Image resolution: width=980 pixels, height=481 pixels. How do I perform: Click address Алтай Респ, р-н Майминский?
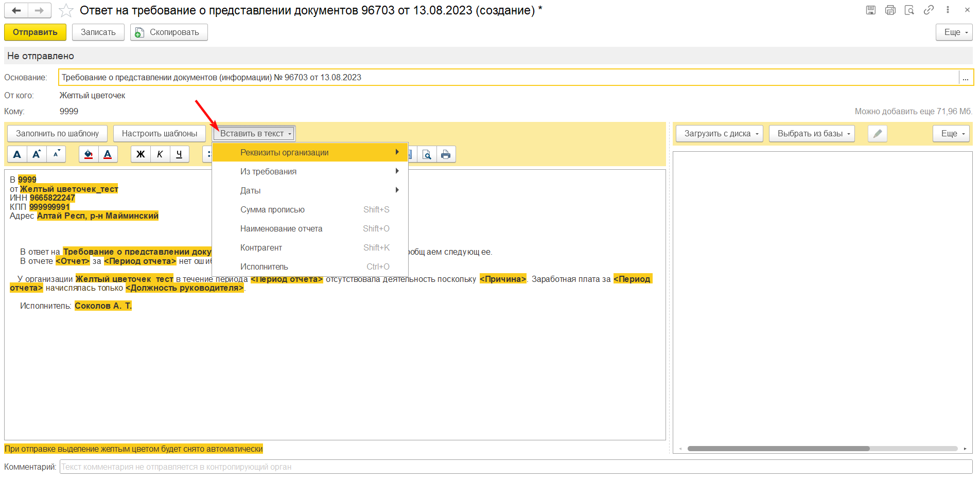pyautogui.click(x=98, y=216)
